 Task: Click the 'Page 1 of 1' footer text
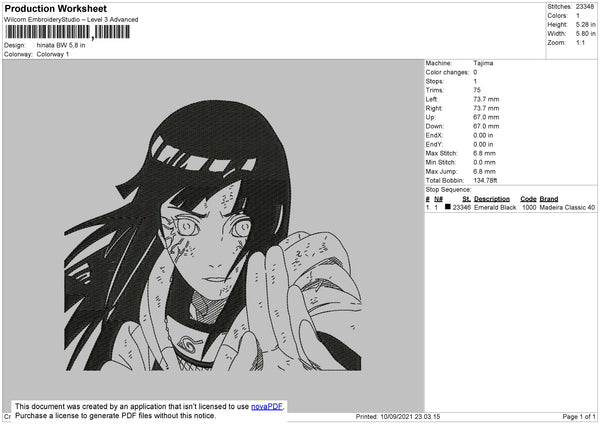(x=579, y=417)
